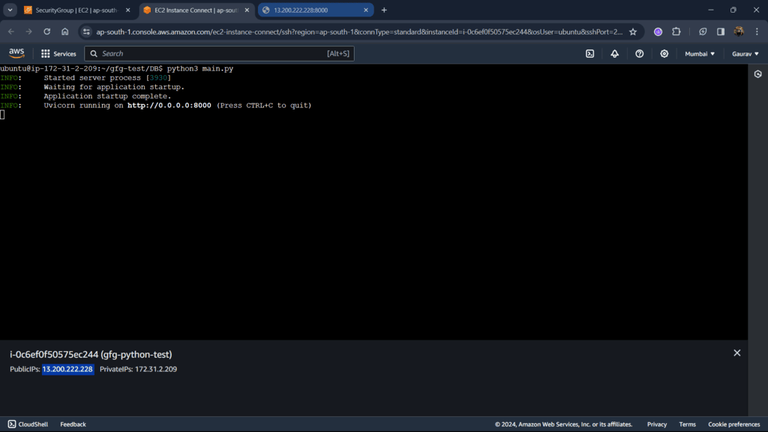Click the browser icon left of the side panel icon

click(x=702, y=32)
